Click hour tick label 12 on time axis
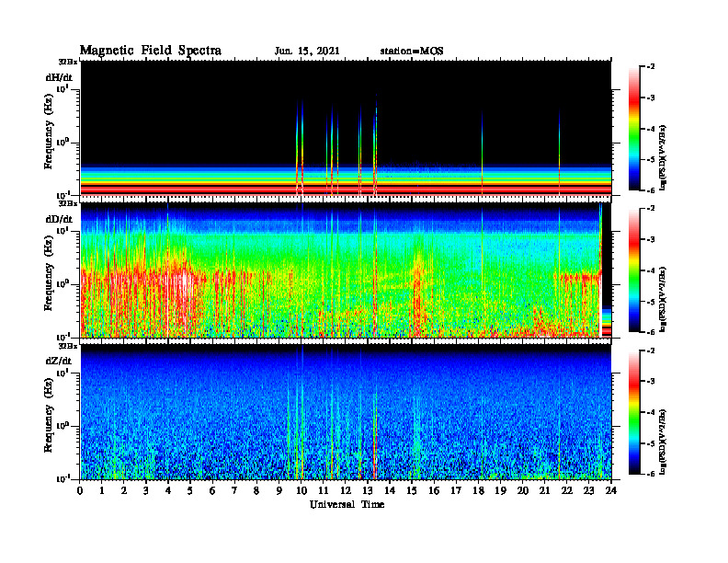728x563 pixels. coord(346,490)
